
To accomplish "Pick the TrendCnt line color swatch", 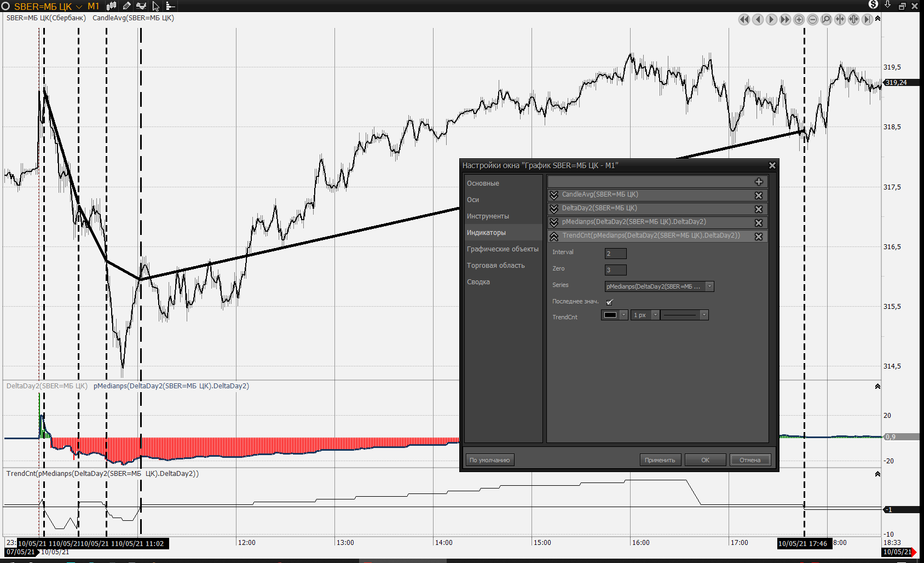I will pyautogui.click(x=610, y=315).
